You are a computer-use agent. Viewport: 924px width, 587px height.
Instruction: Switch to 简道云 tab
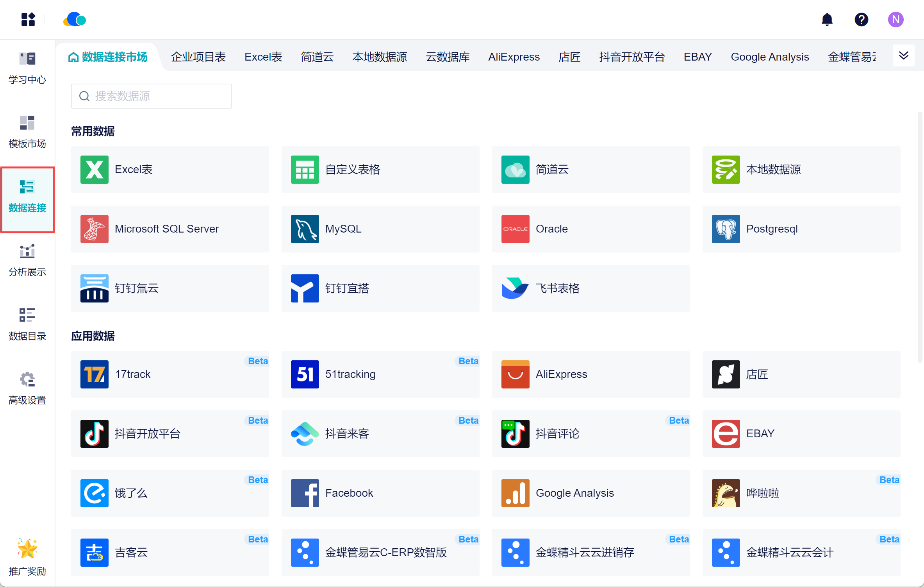click(x=317, y=57)
